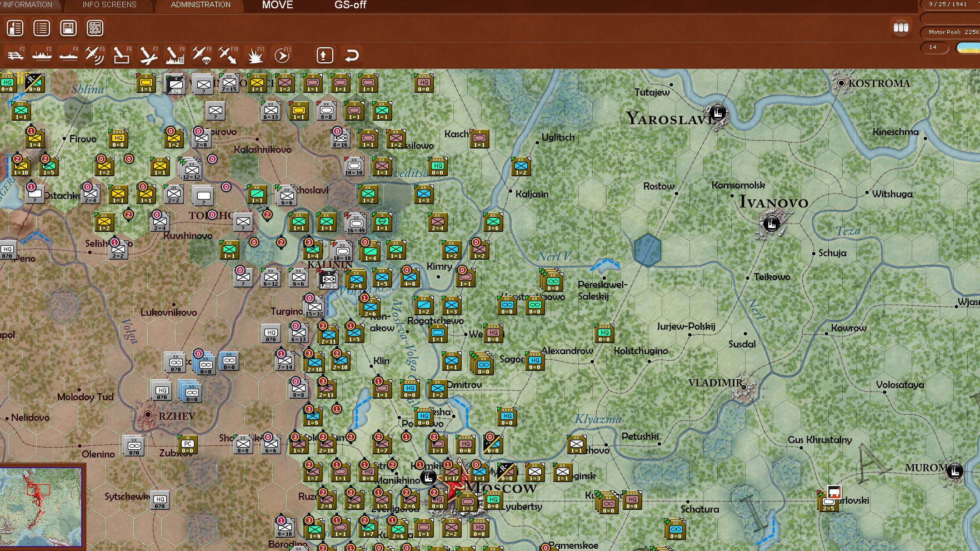
Task: Click the Murom factory icon
Action: pos(954,471)
